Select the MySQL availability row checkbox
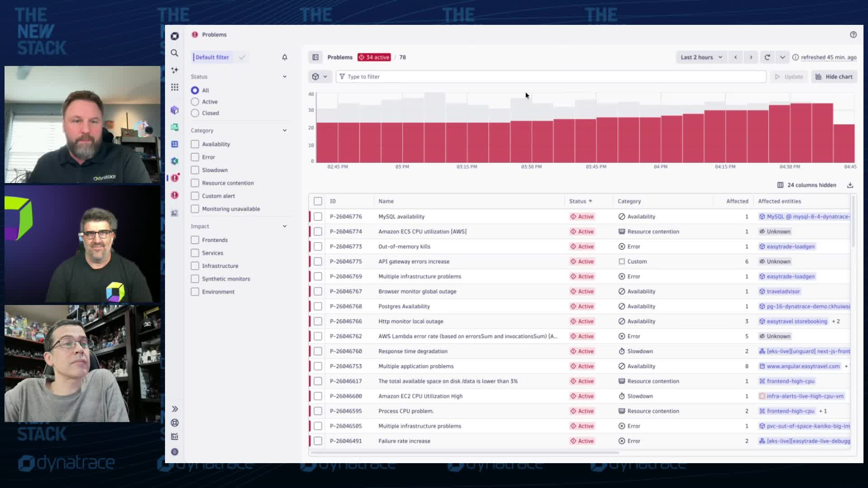 (x=318, y=217)
